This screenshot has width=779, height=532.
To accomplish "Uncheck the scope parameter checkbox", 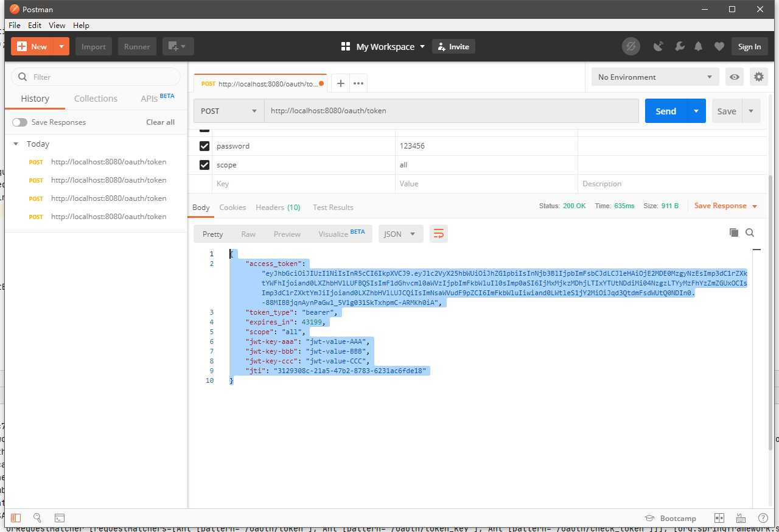I will 204,165.
